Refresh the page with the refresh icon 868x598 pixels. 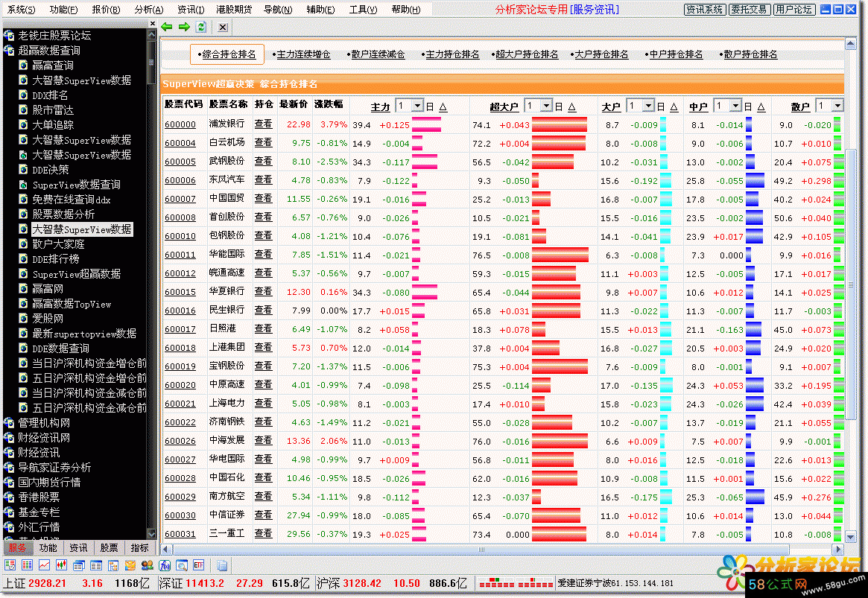pos(201,27)
